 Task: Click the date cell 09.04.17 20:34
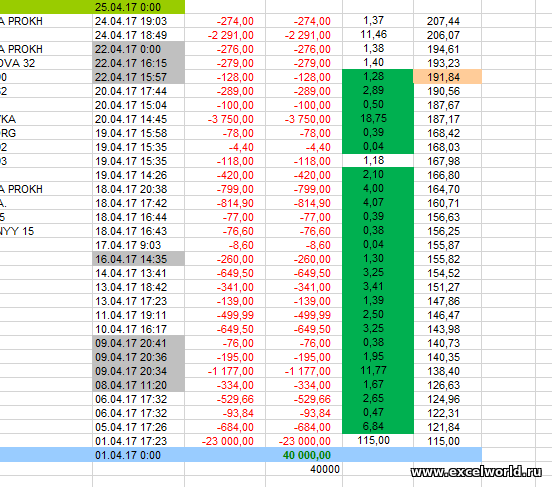[138, 371]
